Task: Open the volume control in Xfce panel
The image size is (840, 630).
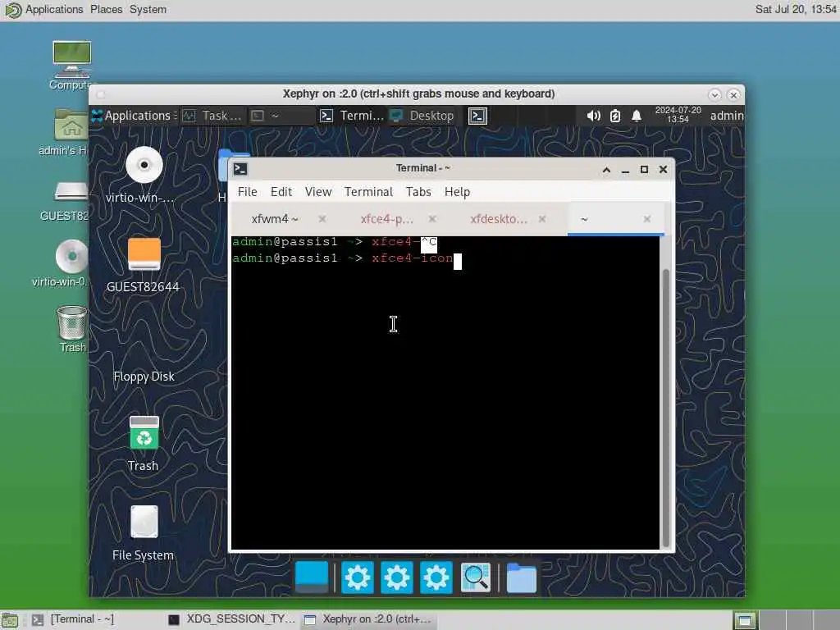Action: point(593,116)
